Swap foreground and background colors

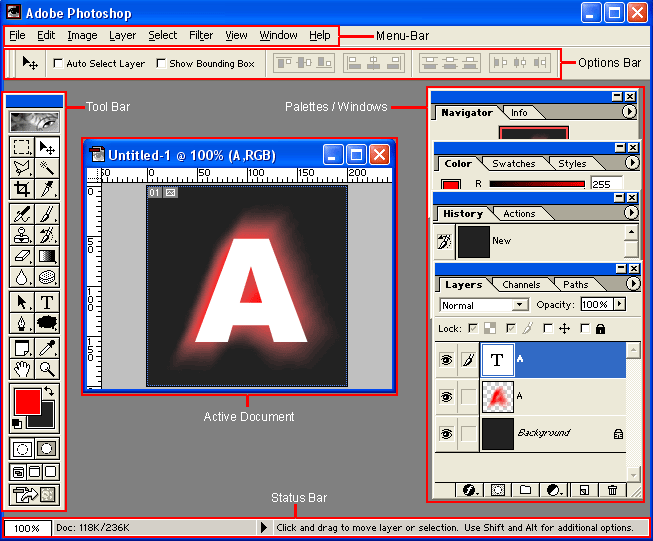pyautogui.click(x=49, y=391)
